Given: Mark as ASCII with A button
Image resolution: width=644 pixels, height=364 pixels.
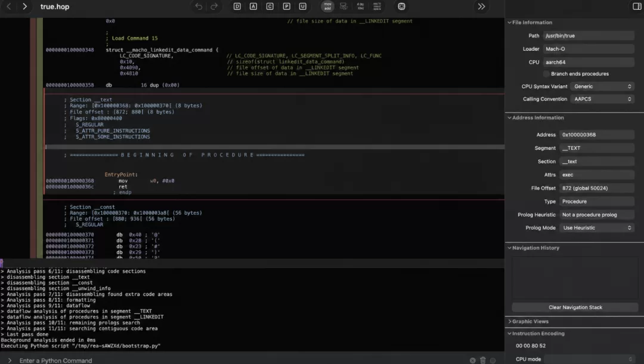Looking at the screenshot, I should 253,7.
